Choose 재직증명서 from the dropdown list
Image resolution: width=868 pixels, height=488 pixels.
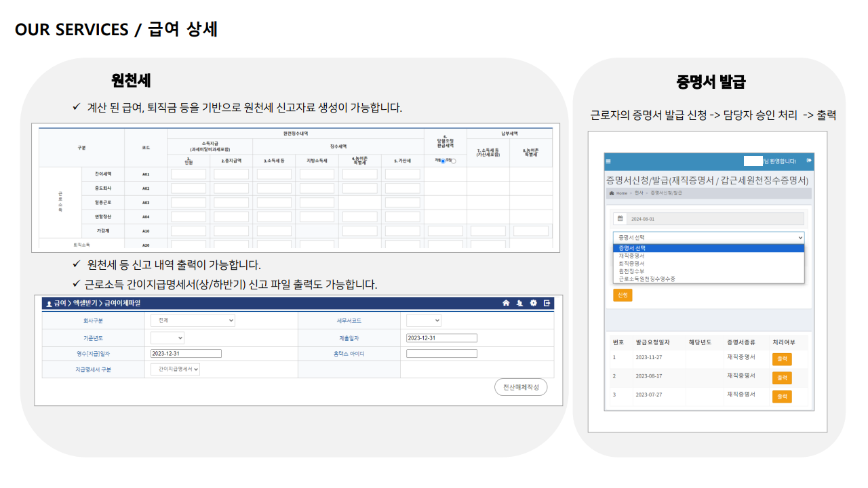point(709,256)
